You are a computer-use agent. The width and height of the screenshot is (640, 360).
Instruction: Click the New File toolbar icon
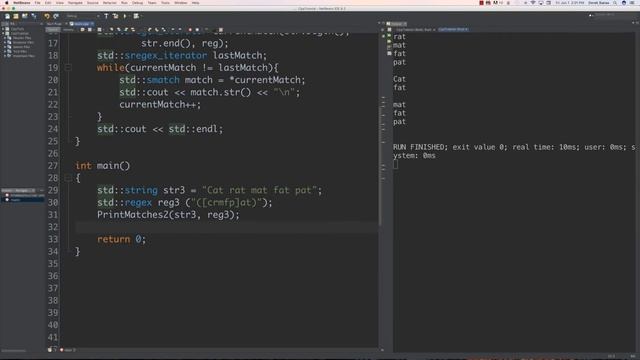[x=7, y=16]
